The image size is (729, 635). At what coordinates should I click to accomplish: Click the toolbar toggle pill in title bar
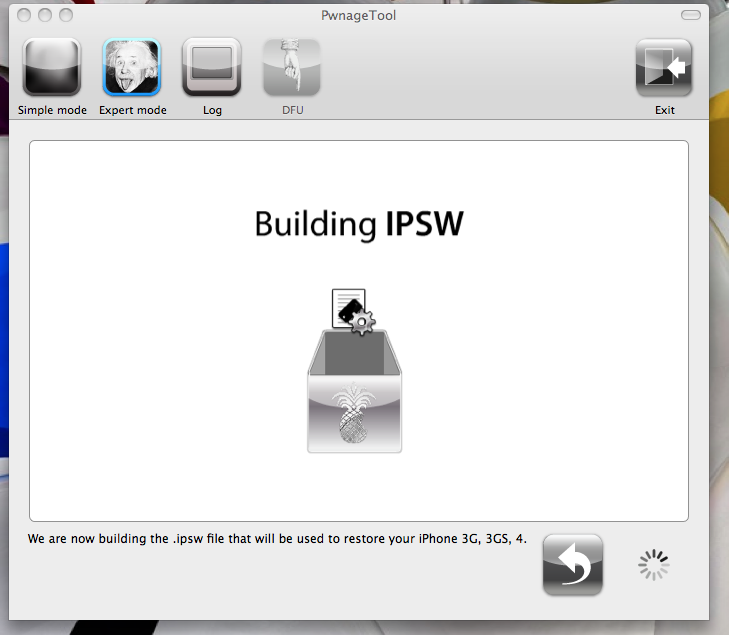[x=690, y=15]
